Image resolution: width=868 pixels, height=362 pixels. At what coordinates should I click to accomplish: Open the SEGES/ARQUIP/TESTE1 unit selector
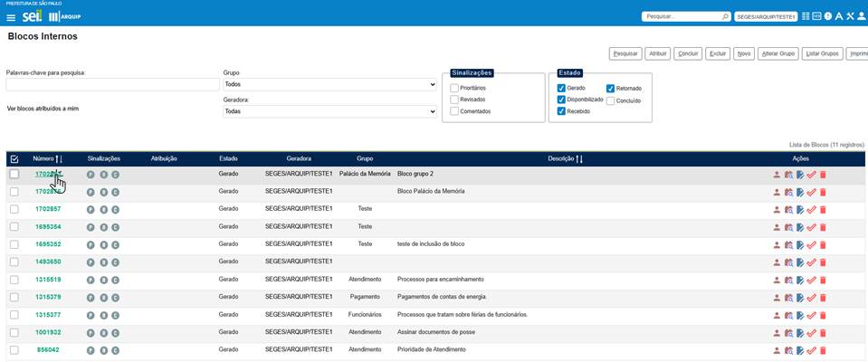[x=766, y=16]
